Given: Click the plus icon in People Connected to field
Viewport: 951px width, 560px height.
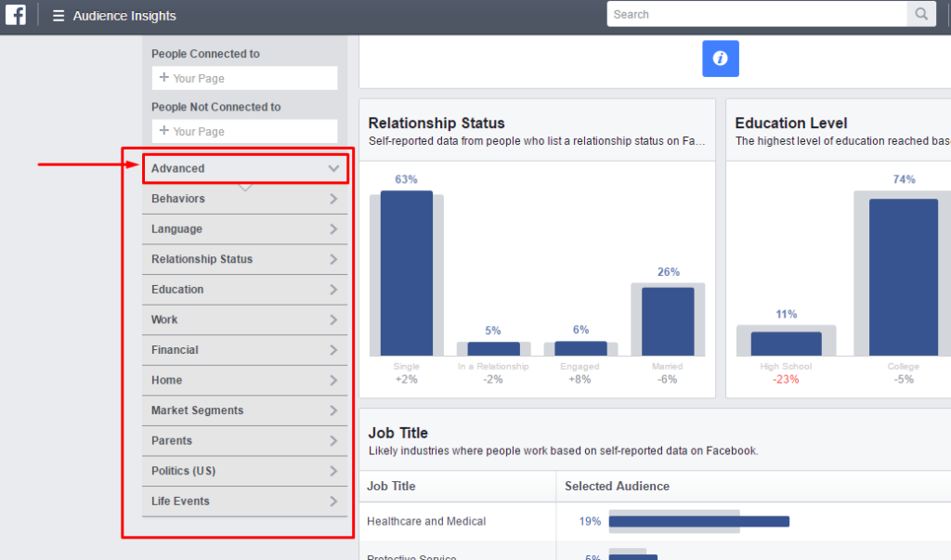Looking at the screenshot, I should 163,78.
